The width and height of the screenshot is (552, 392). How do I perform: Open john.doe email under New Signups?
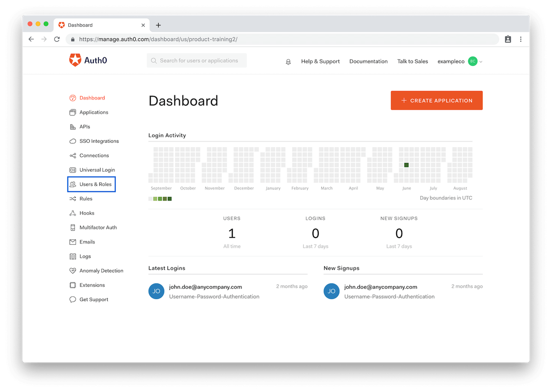[x=380, y=287]
